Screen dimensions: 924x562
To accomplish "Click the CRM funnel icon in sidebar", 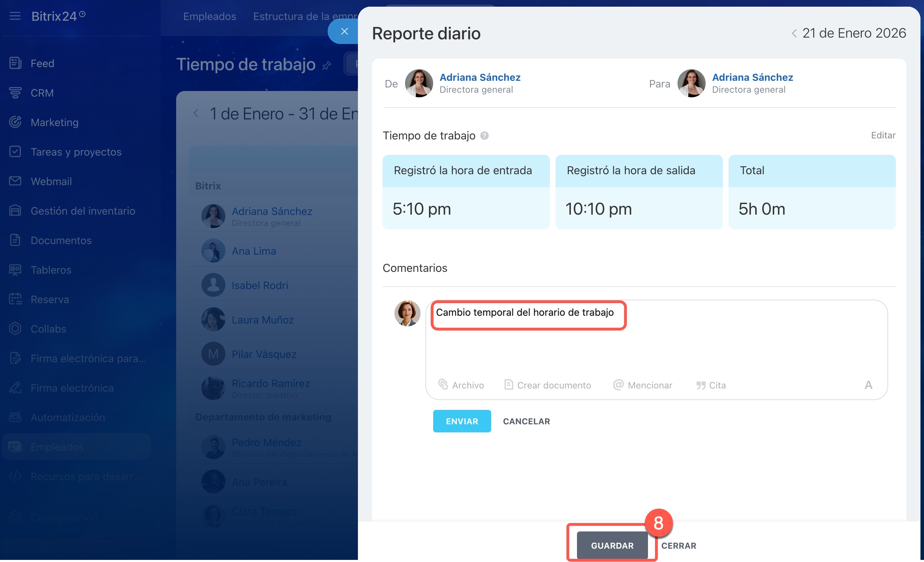I will [15, 92].
